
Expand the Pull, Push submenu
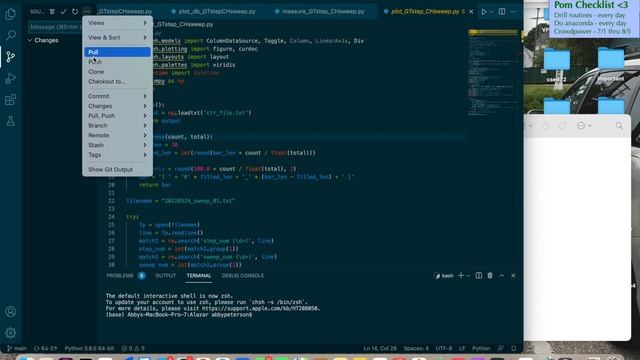click(x=117, y=116)
